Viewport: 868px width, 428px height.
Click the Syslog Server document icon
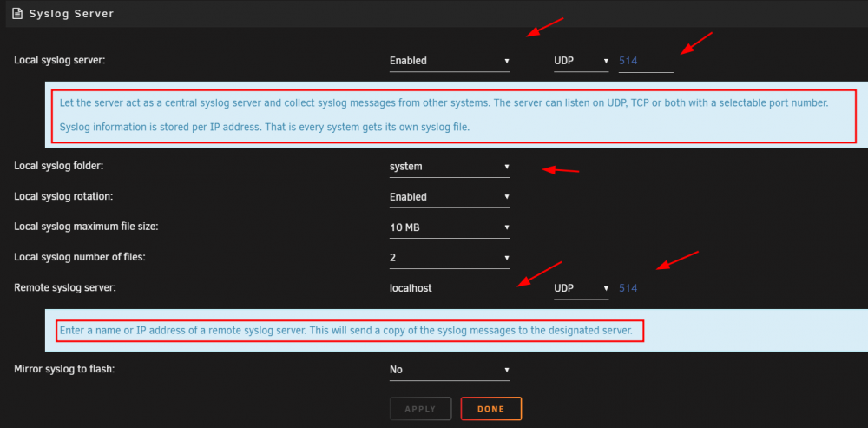(x=17, y=14)
